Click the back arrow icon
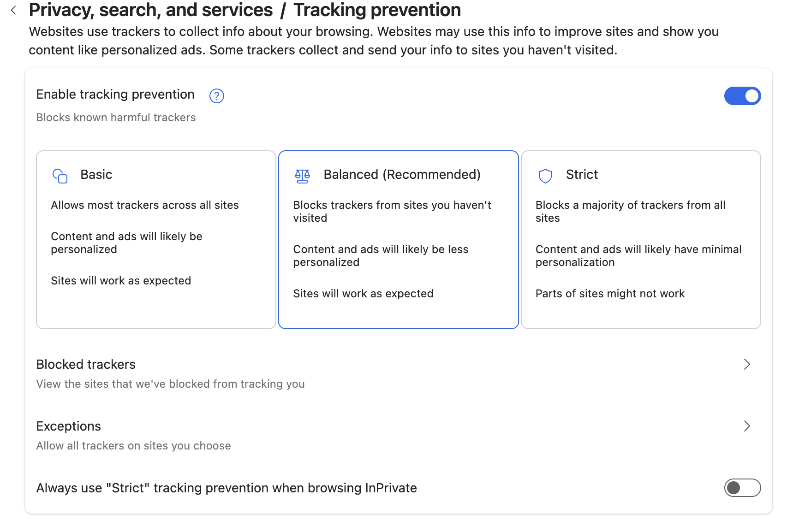Image resolution: width=787 pixels, height=532 pixels. (13, 10)
